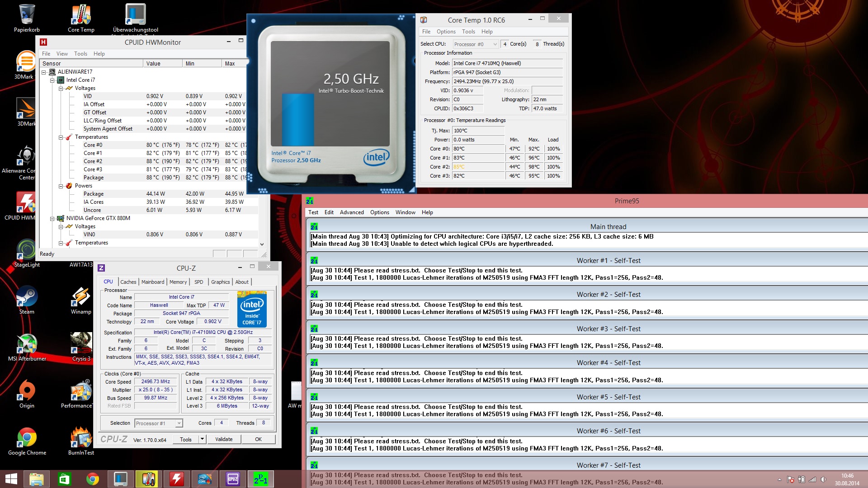Click the CPUID HWMonitor desktop icon
Image resolution: width=868 pixels, height=488 pixels.
(20, 206)
